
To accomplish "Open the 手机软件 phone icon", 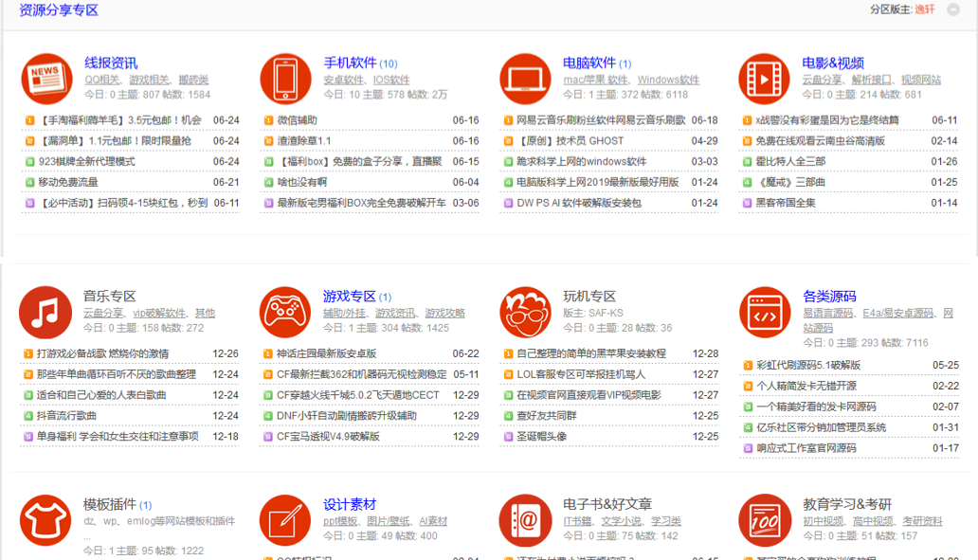I will click(285, 79).
